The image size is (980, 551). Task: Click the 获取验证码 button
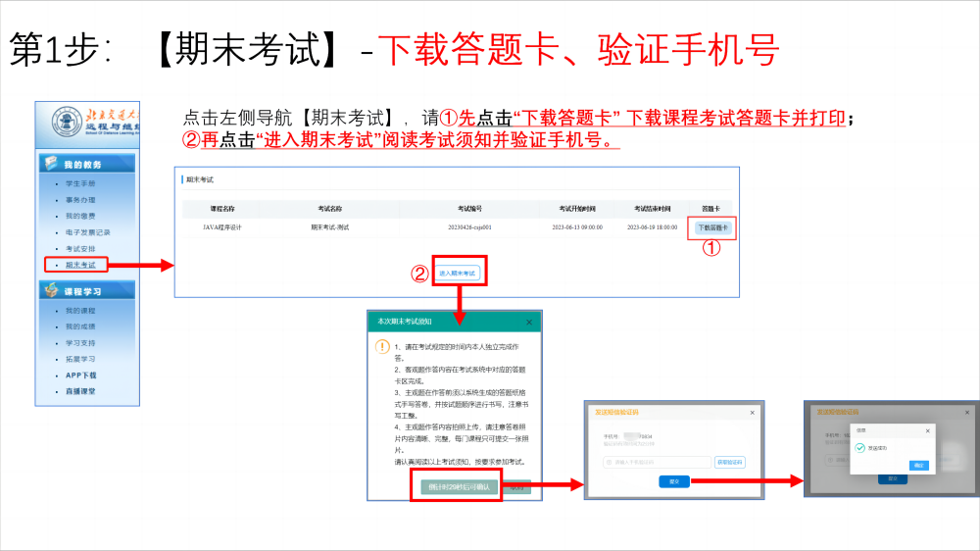click(730, 461)
